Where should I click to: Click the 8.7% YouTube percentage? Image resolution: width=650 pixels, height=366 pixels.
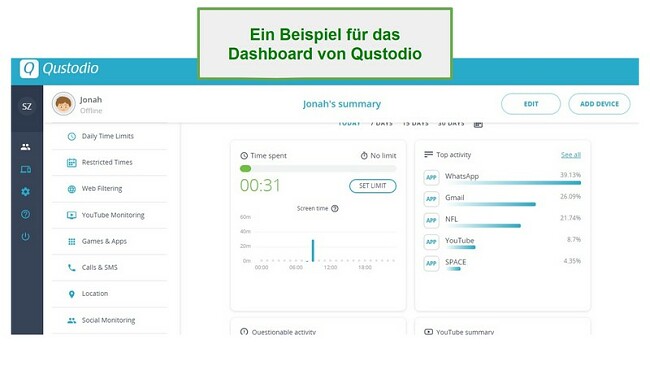pos(574,240)
